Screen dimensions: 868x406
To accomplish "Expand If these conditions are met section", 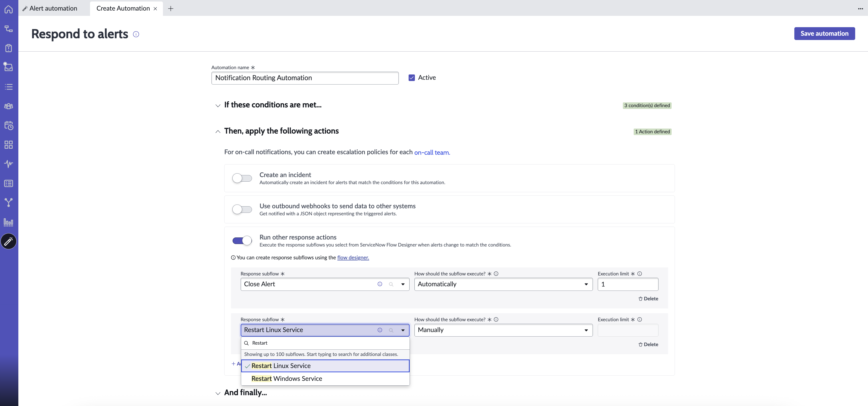I will pos(218,106).
